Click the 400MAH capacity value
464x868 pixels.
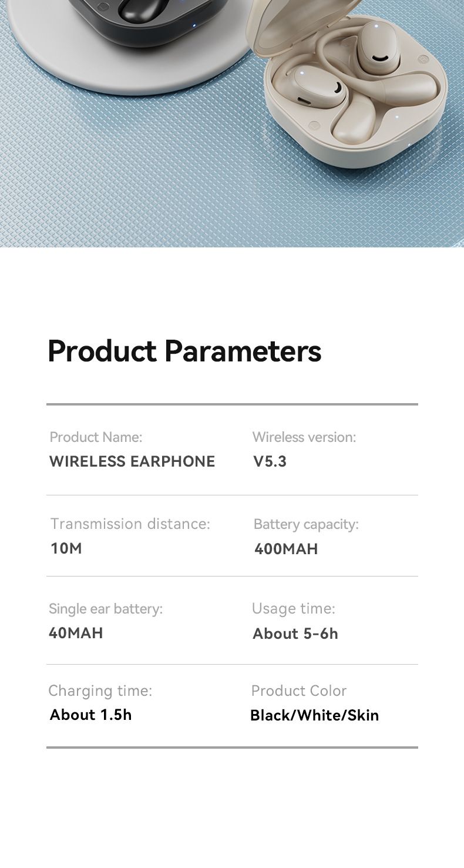286,549
